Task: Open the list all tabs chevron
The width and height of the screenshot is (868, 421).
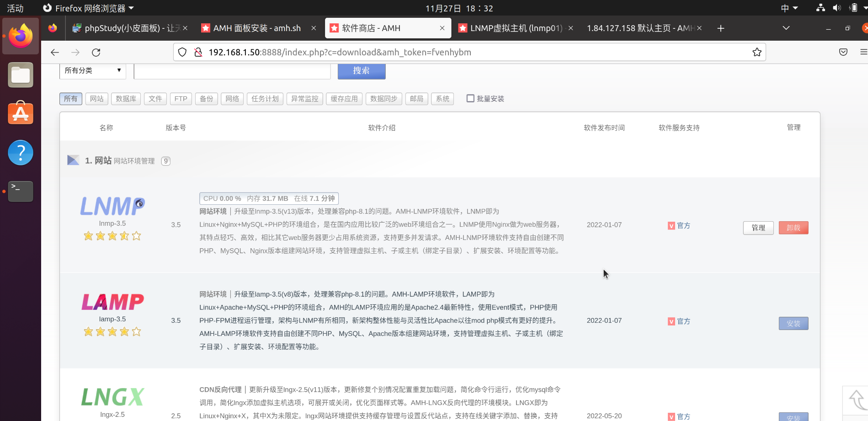Action: 786,28
